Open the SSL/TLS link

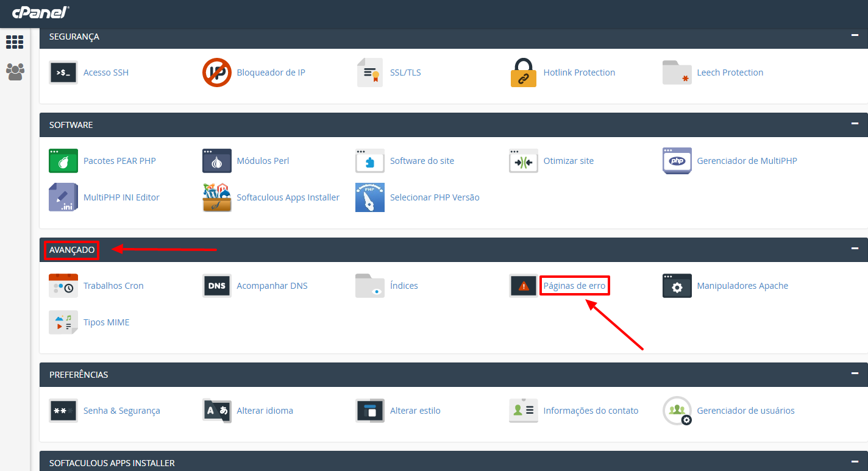pyautogui.click(x=405, y=73)
